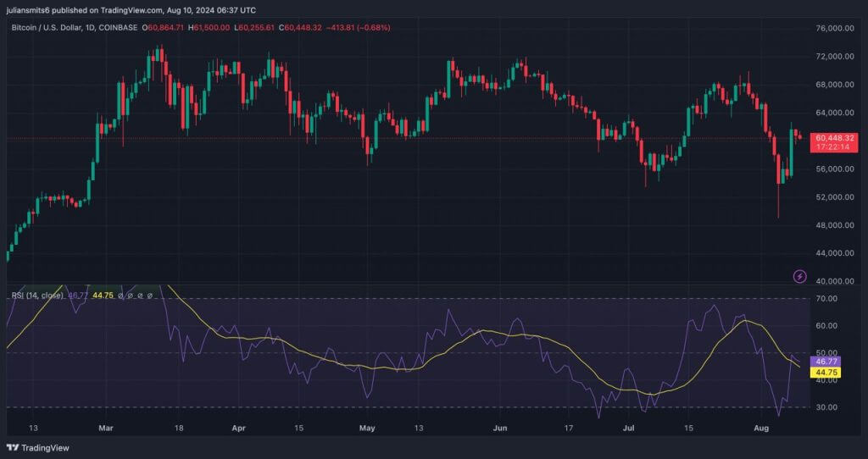The height and width of the screenshot is (459, 868).
Task: Click the Jun label on the time axis
Action: coord(500,429)
